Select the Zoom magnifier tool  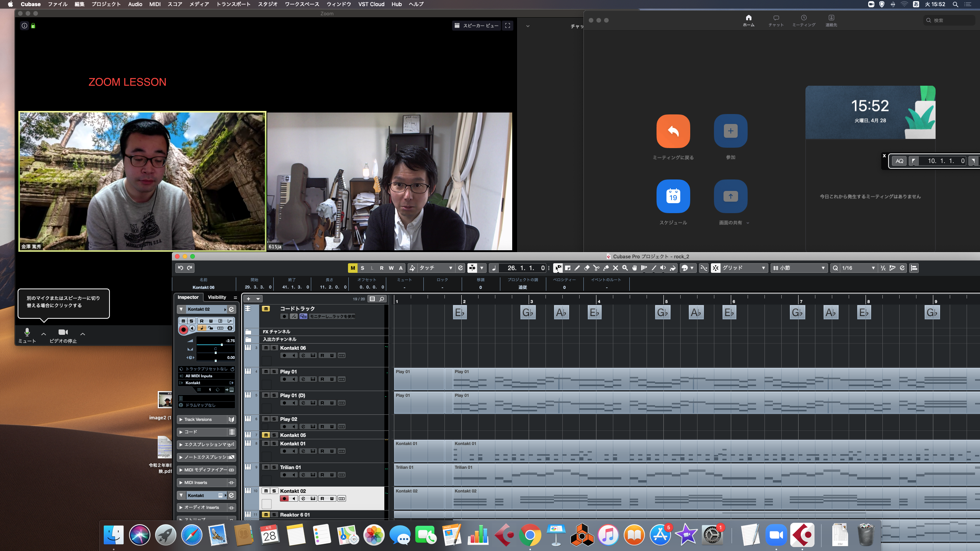coord(625,268)
